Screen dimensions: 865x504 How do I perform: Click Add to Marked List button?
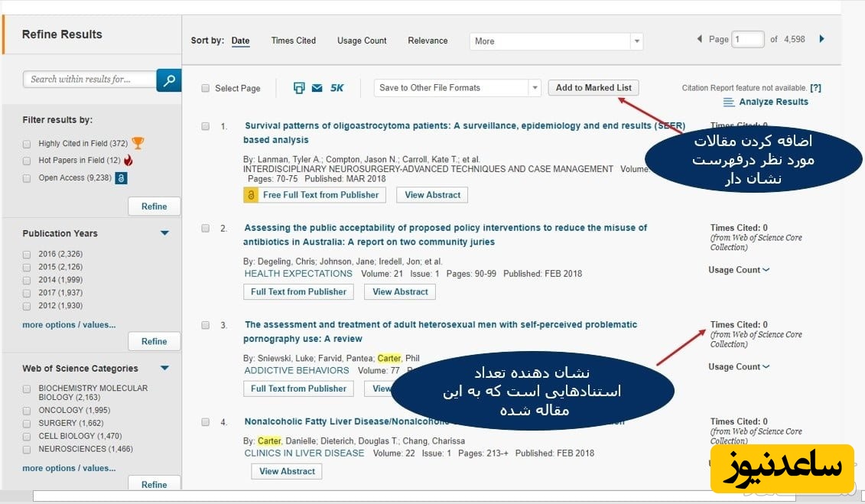tap(593, 88)
